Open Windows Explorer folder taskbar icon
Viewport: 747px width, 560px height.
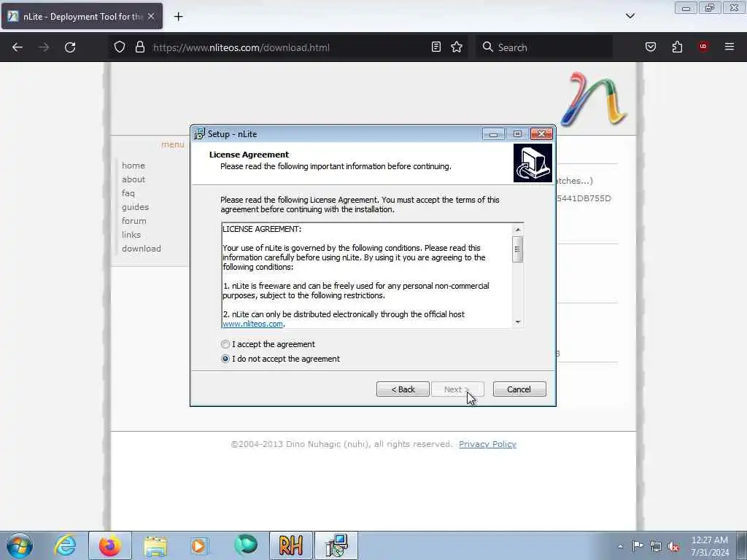point(155,546)
